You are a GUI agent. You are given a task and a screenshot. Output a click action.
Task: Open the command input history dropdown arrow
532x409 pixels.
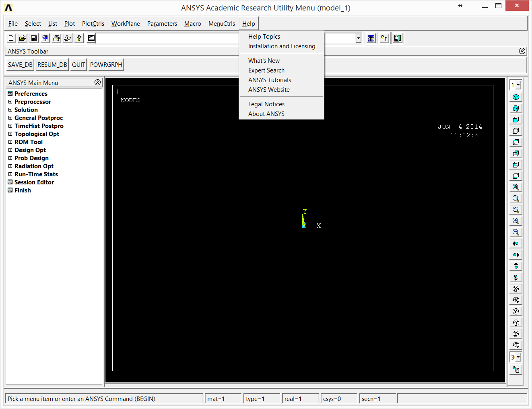358,38
